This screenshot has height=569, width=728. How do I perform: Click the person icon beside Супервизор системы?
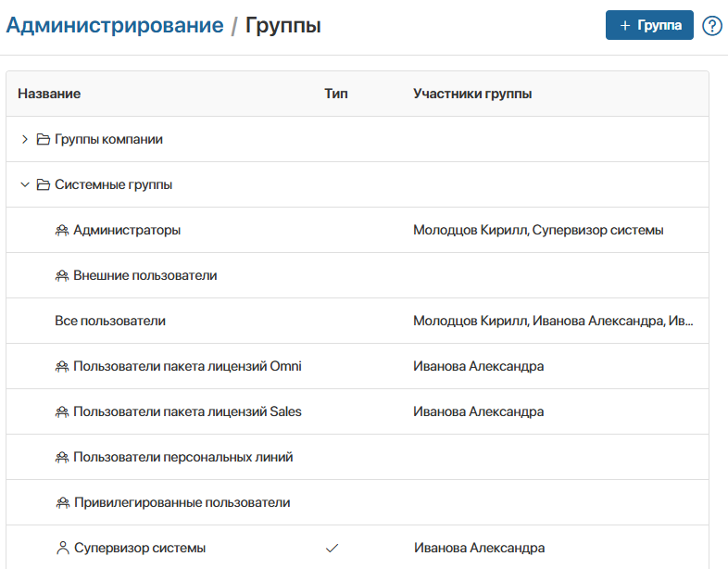62,548
